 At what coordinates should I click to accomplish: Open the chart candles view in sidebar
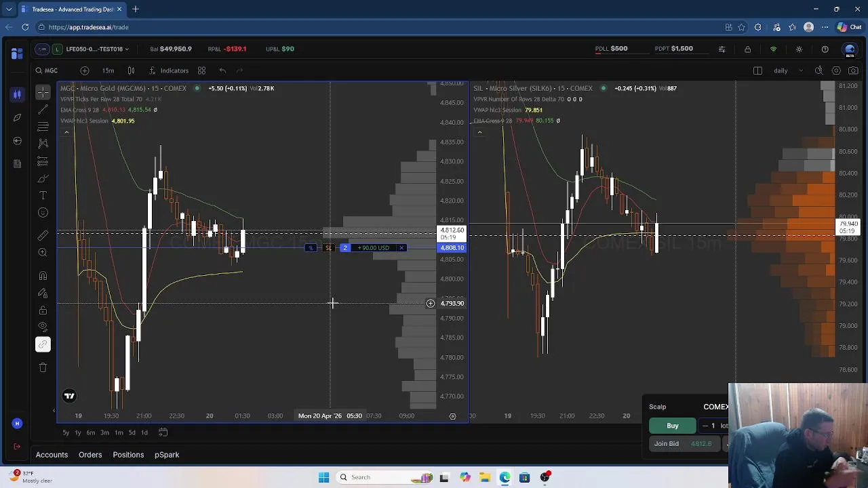17,94
